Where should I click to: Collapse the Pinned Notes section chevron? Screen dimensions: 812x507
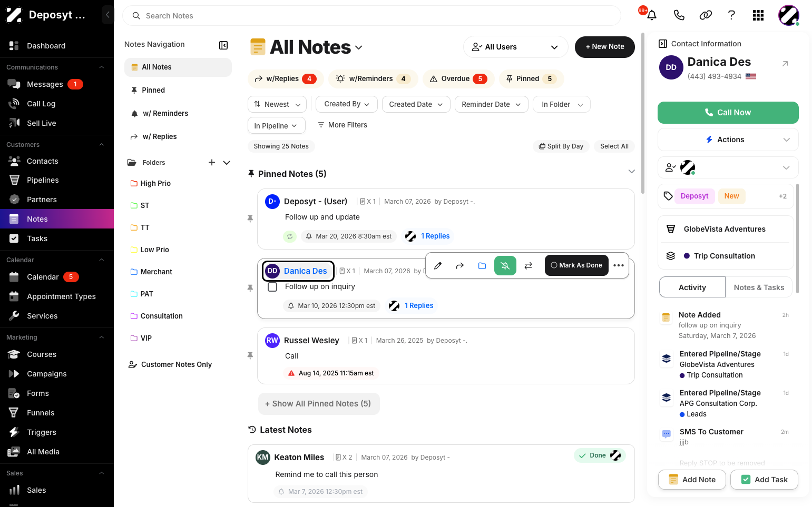pos(632,172)
